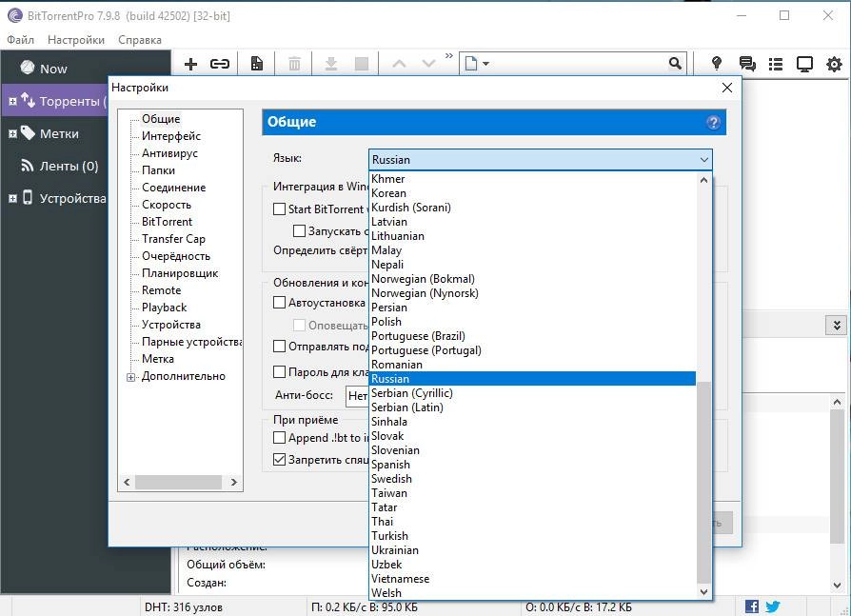
Task: Toggle the Автоустановка checkbox
Action: pyautogui.click(x=279, y=303)
